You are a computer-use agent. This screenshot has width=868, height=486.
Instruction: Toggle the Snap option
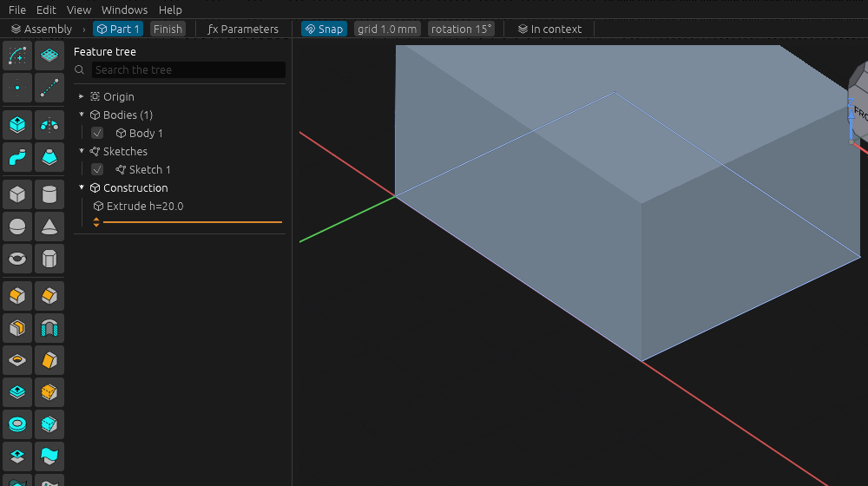click(x=324, y=29)
